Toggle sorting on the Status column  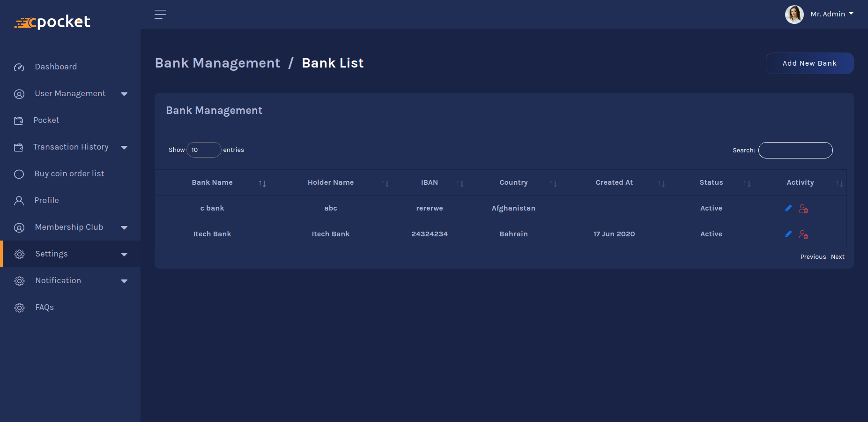click(x=747, y=184)
